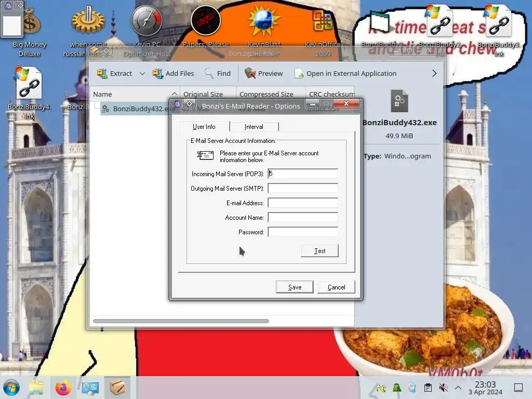
Task: Open the Big Money Deluxe desktop icon
Action: pos(30,32)
